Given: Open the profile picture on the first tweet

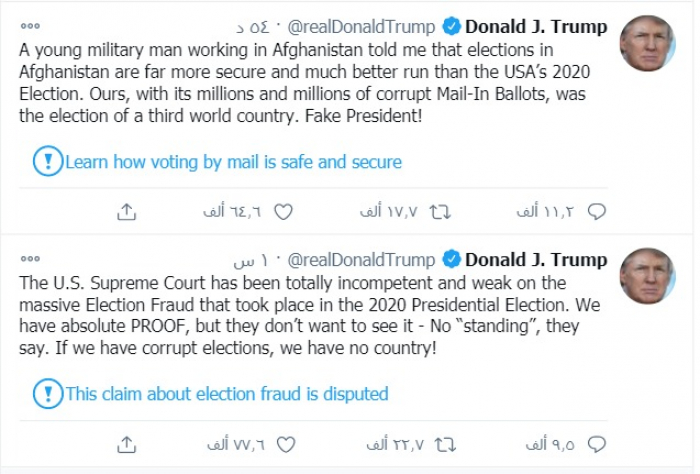Looking at the screenshot, I should (646, 43).
